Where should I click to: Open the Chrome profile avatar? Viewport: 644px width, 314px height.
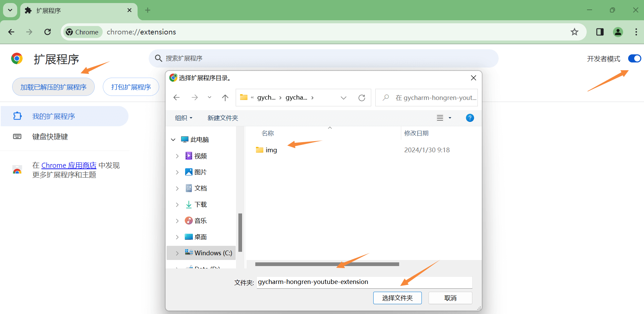618,32
